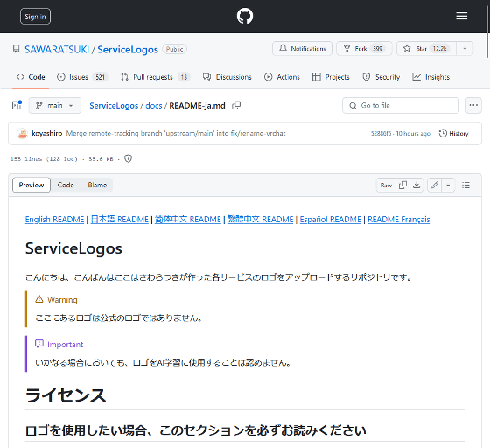Open koyashiro commit author avatar
Image resolution: width=490 pixels, height=448 pixels.
(23, 133)
